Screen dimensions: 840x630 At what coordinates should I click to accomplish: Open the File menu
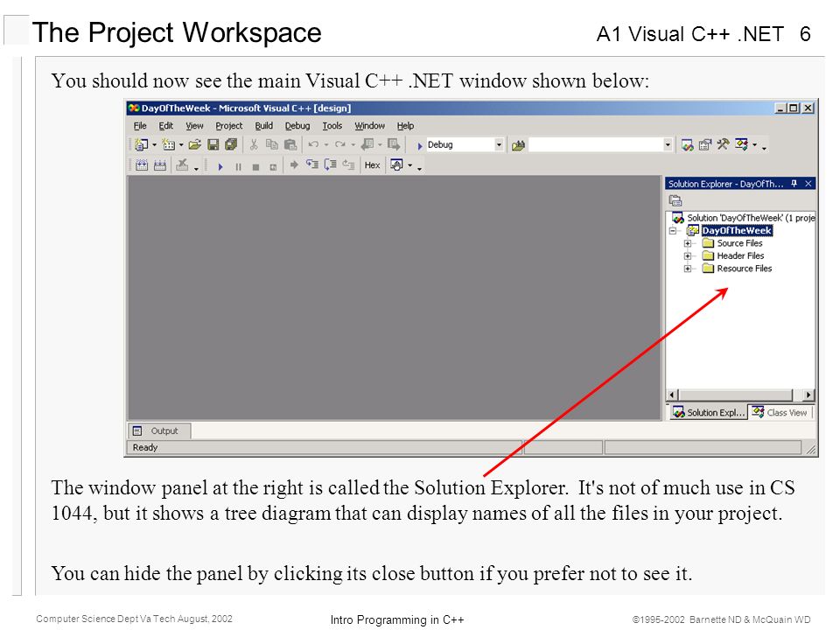(140, 126)
